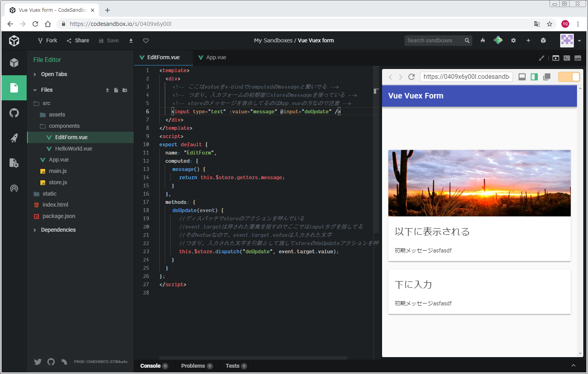This screenshot has height=374, width=588.
Task: Open the preview in a new window
Action: pos(547,77)
